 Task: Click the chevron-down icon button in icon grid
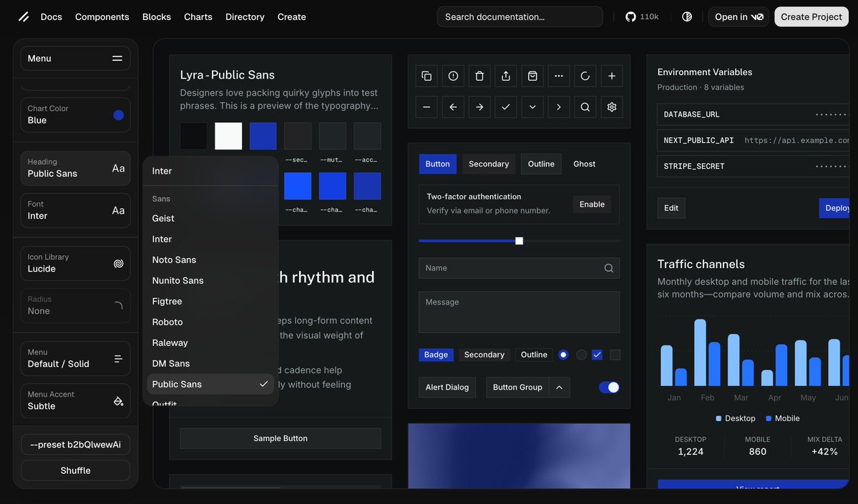pyautogui.click(x=532, y=107)
